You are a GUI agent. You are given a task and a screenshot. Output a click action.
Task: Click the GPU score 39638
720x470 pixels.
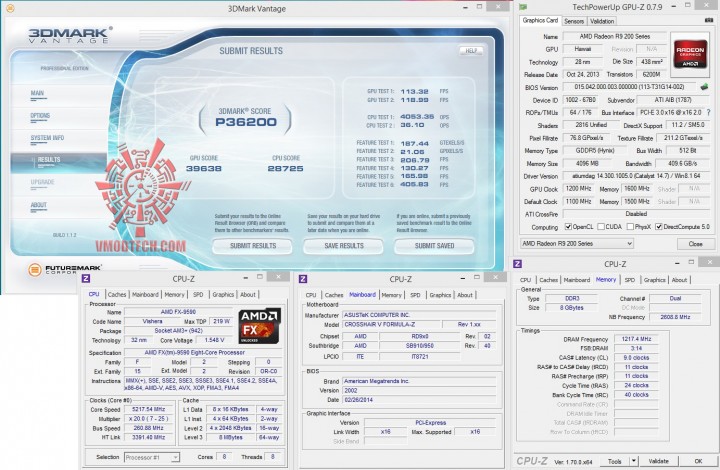203,168
